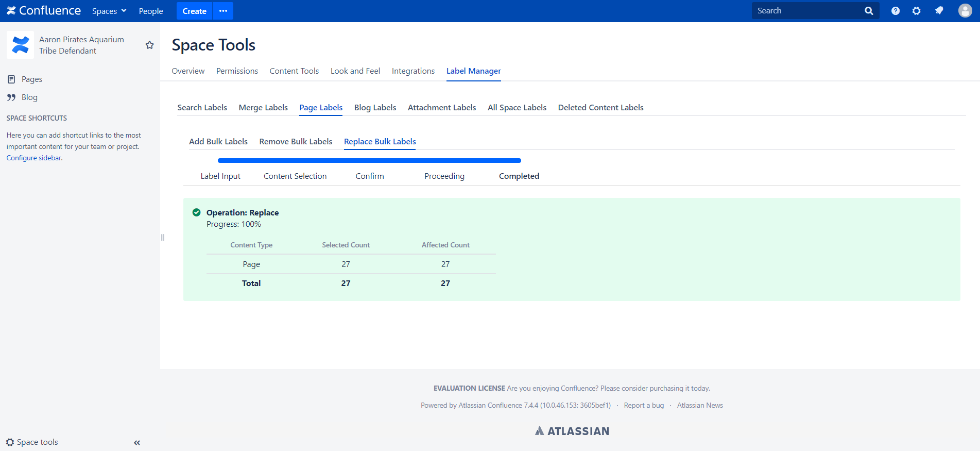The image size is (980, 451).
Task: Switch to the Merge Labels tab
Action: coord(263,108)
